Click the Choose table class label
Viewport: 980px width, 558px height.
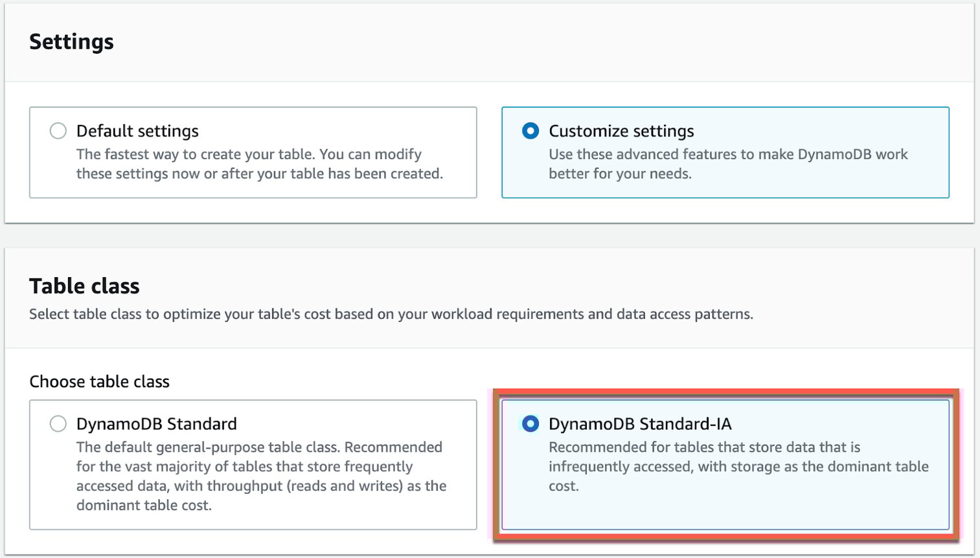pyautogui.click(x=98, y=381)
